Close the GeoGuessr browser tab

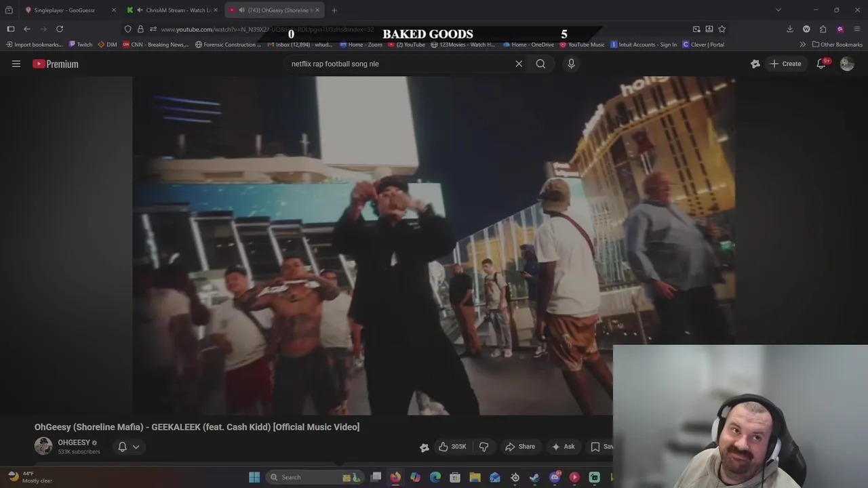[113, 10]
